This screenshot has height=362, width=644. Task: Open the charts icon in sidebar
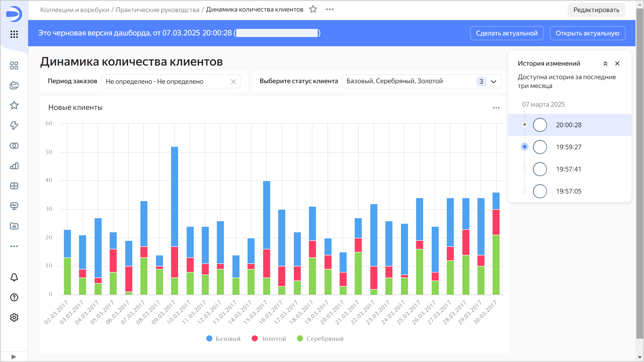click(14, 166)
